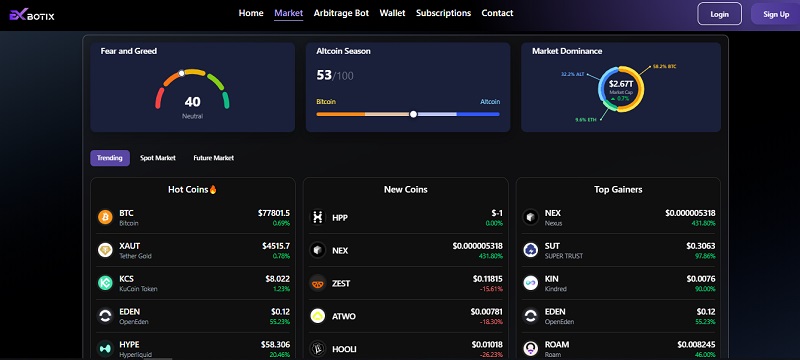800x360 pixels.
Task: Click the Kindred KIN coin icon
Action: pos(531,283)
